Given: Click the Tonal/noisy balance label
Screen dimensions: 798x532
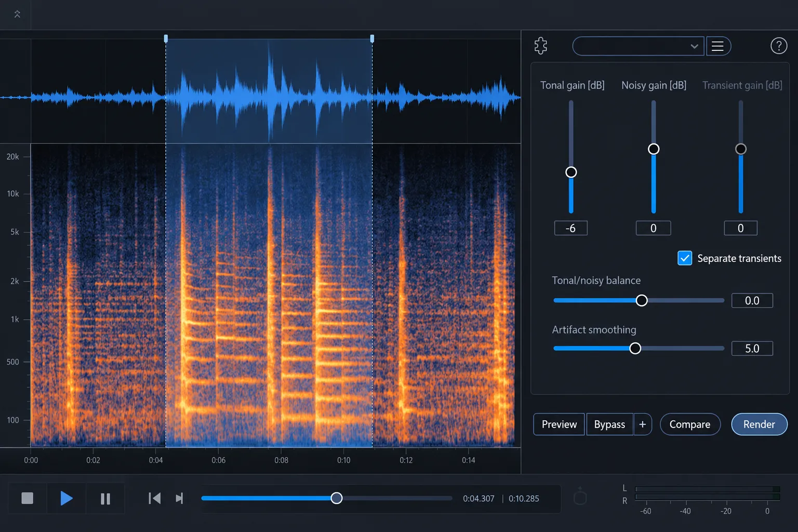Looking at the screenshot, I should [596, 281].
